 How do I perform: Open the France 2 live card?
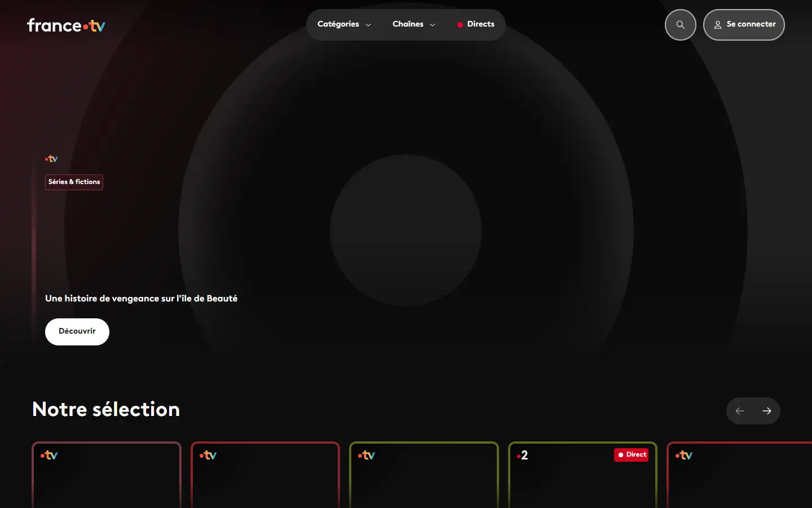click(x=582, y=475)
